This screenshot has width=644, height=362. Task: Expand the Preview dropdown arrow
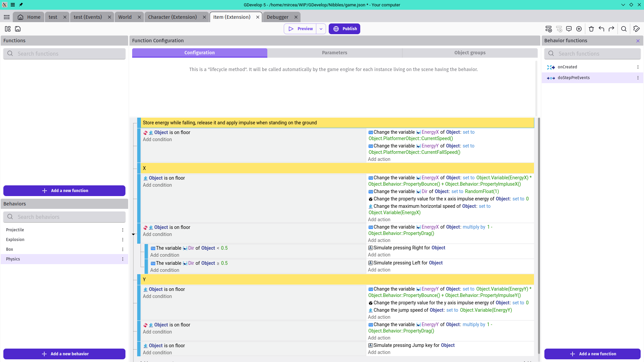(321, 29)
